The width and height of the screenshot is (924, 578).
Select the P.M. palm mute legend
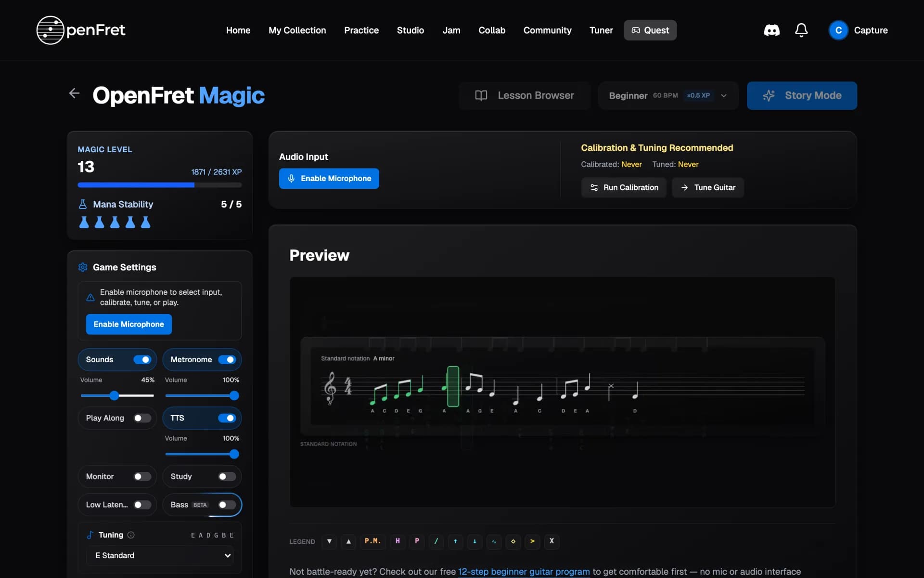(372, 541)
